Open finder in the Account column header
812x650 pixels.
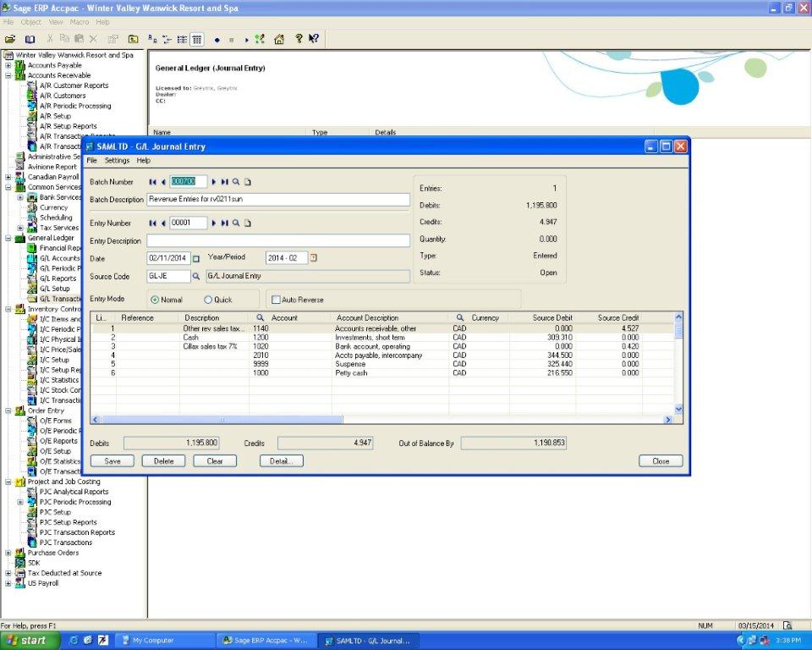pos(260,317)
